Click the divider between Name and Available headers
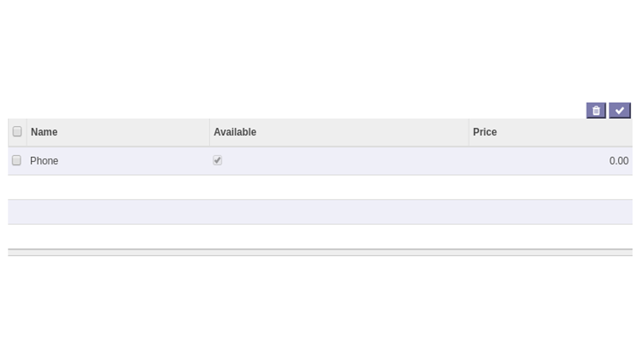This screenshot has height=362, width=644. (x=209, y=132)
